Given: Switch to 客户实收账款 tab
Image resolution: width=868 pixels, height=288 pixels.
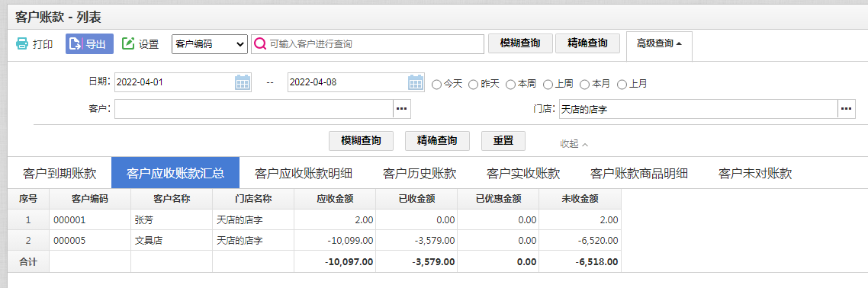Looking at the screenshot, I should (x=523, y=173).
